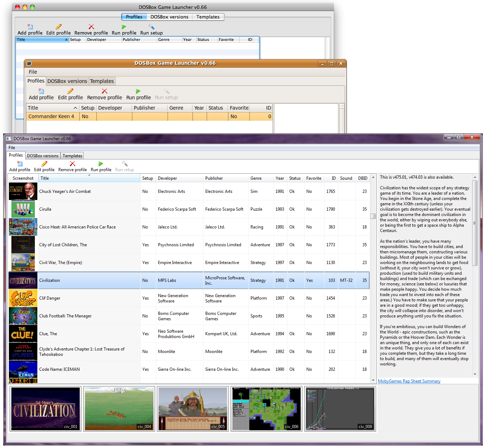
Task: Select the Clif Danger game row
Action: pos(50,298)
